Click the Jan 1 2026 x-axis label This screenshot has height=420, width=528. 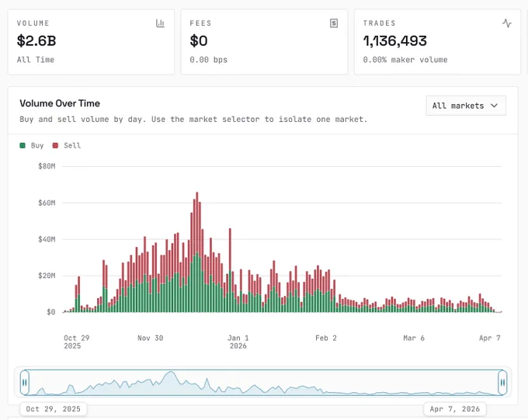[238, 342]
